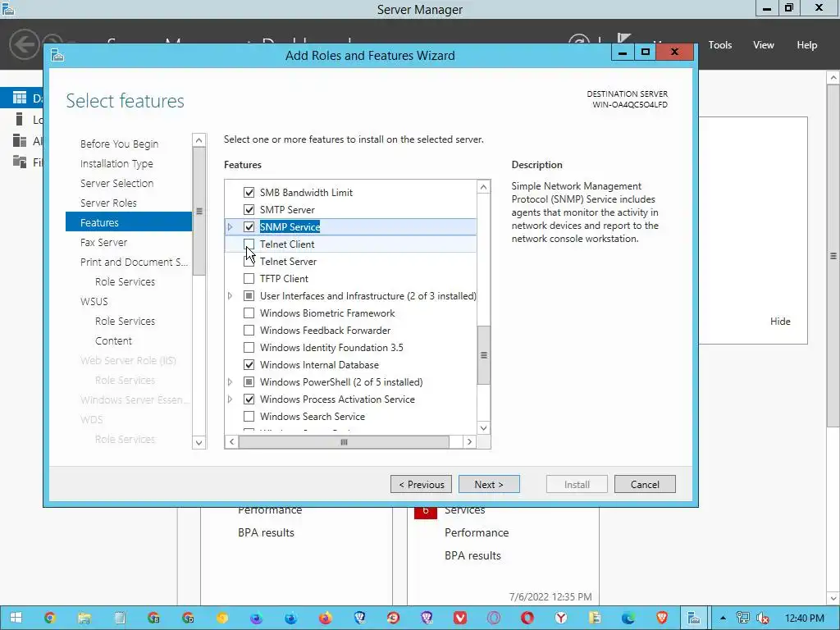Screen dimensions: 840x630
Task: Go back with Server Manager back arrow
Action: point(24,44)
